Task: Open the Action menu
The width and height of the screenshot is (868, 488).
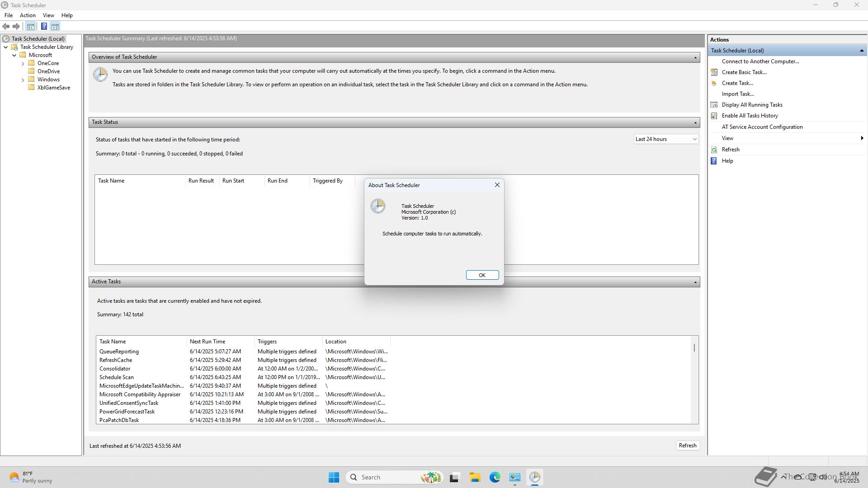Action: (x=28, y=15)
